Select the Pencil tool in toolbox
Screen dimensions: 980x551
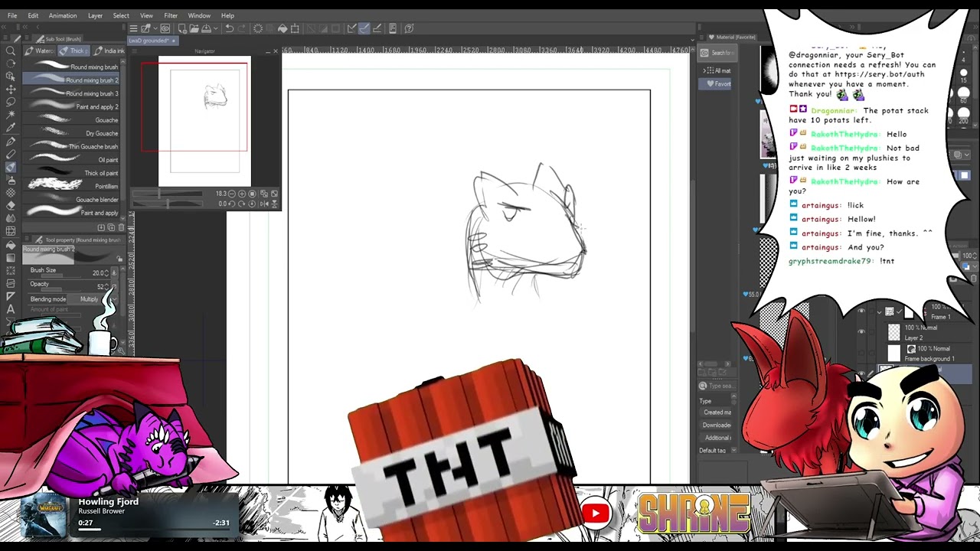(x=11, y=154)
